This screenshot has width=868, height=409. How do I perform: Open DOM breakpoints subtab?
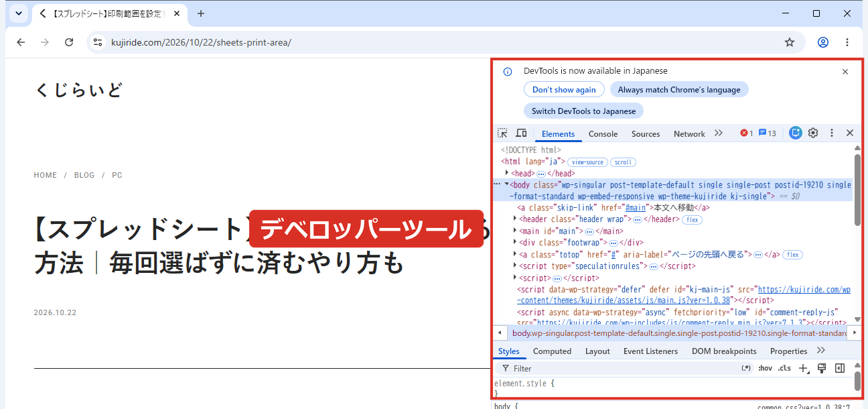coord(724,351)
